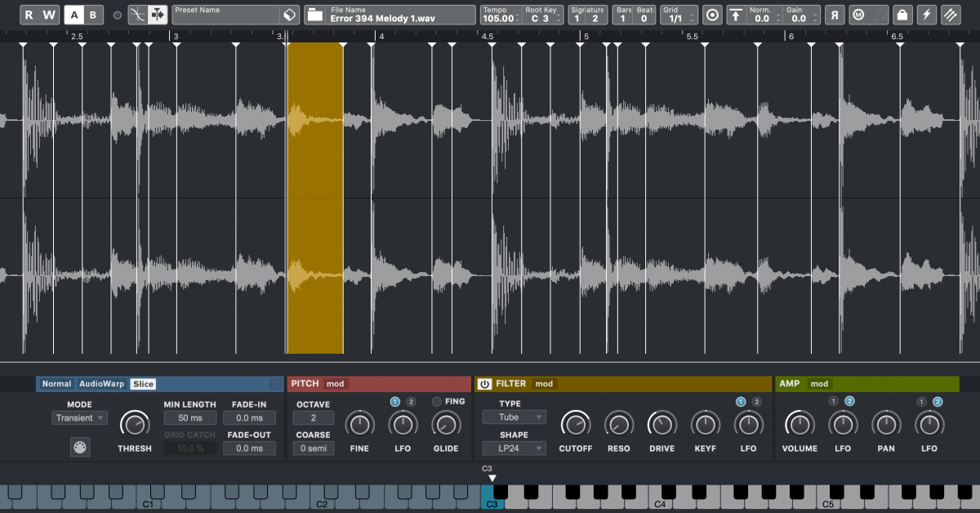Toggle the auto-scroll playhead icon
Image resolution: width=980 pixels, height=513 pixels.
158,15
